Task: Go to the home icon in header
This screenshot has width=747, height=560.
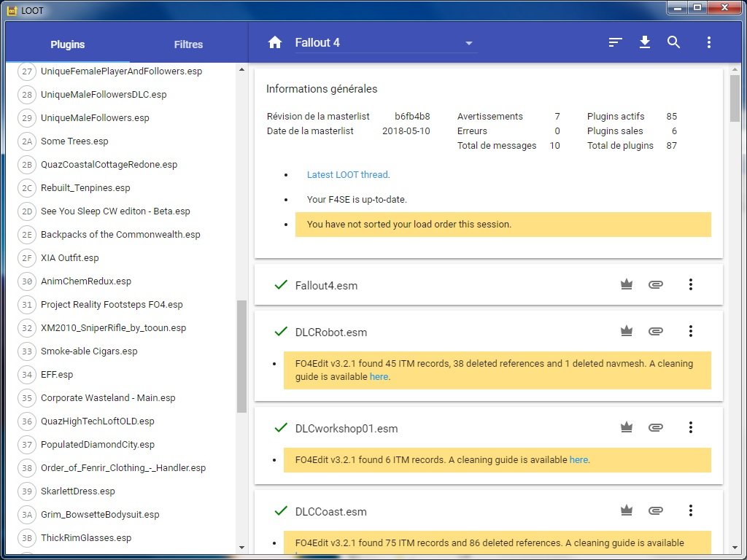Action: tap(275, 42)
